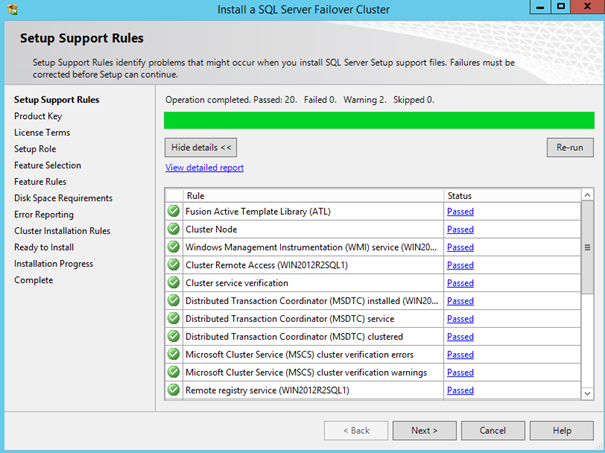This screenshot has height=453, width=605.
Task: Click the green icon beside MSDTC clustered rule
Action: coord(174,336)
